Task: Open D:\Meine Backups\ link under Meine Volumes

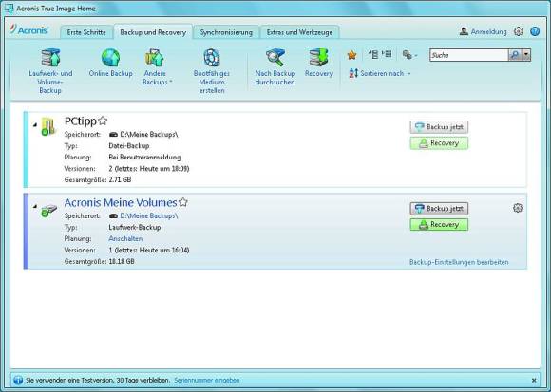Action: (148, 215)
